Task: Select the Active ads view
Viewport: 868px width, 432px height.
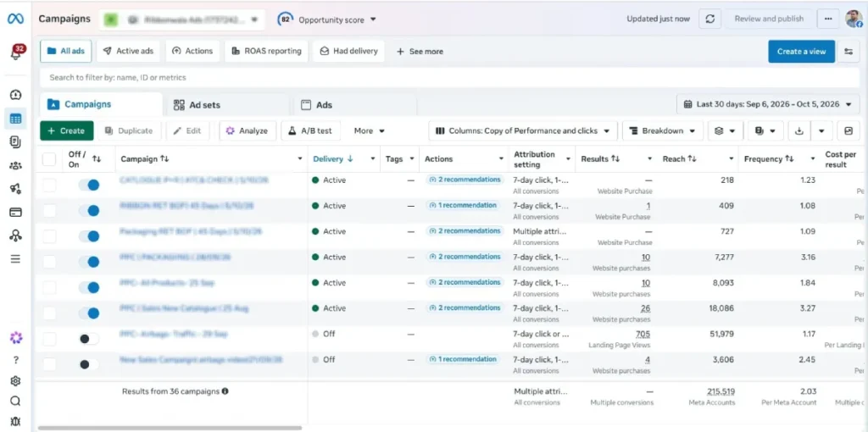Action: (x=129, y=51)
